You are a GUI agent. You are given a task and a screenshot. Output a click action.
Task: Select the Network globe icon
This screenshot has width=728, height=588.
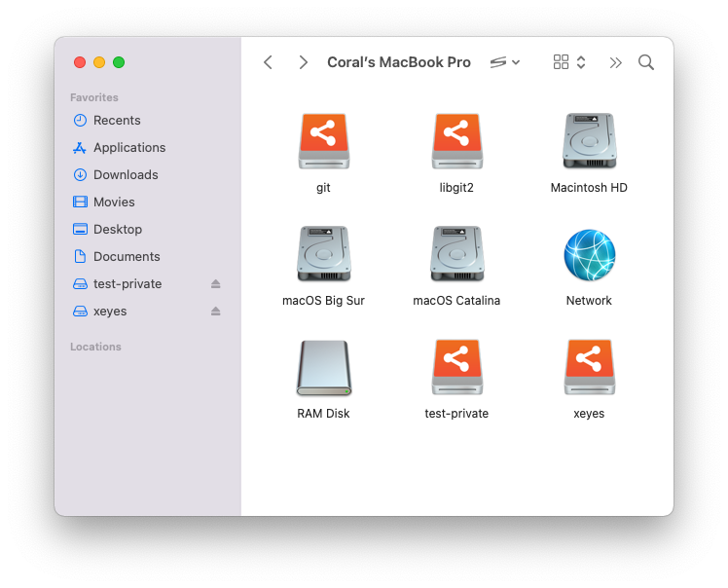(589, 254)
